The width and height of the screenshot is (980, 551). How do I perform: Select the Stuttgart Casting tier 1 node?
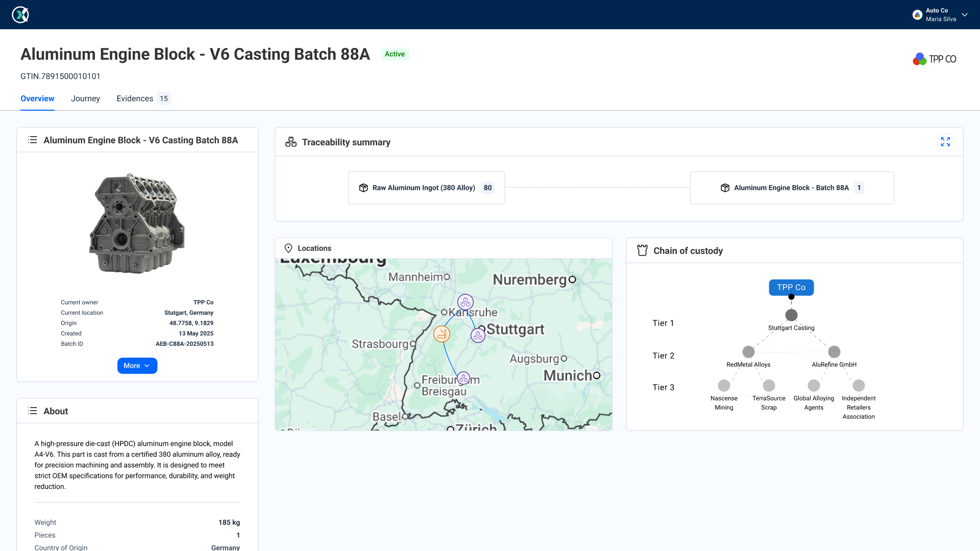click(x=791, y=315)
